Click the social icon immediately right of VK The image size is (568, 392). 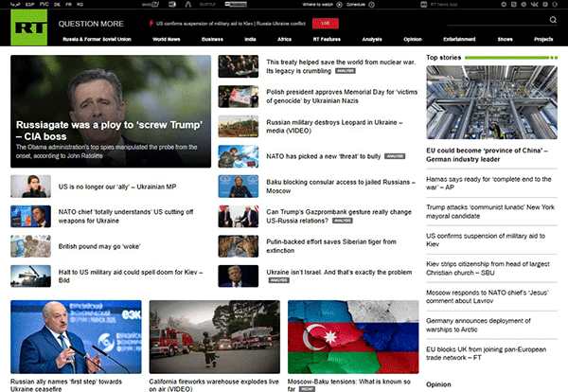point(545,5)
